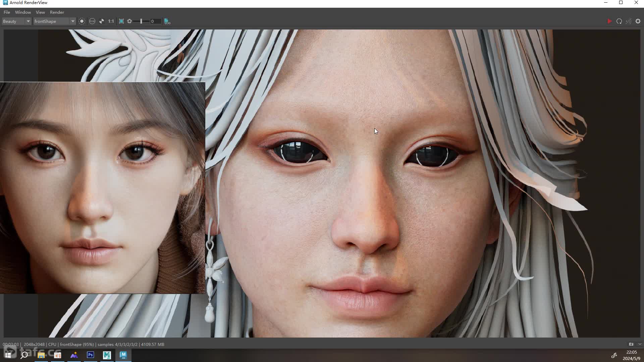Open the Beauty AOV dropdown

pyautogui.click(x=16, y=21)
